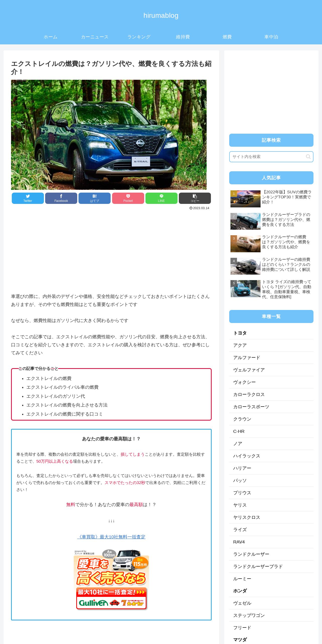Viewport: 322px width, 644px height.
Task: Open ハリアー in car list
Action: 271,468
